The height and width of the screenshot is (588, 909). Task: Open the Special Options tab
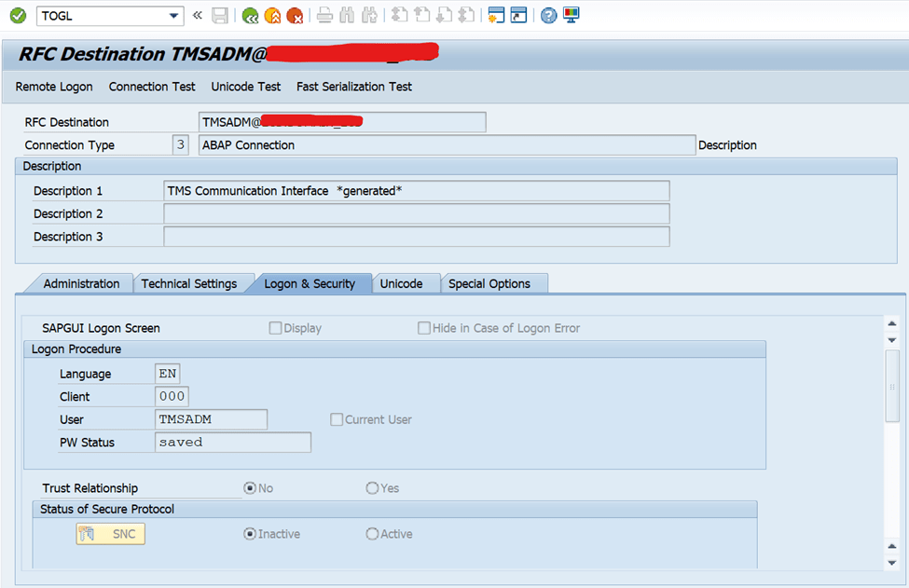coord(489,284)
